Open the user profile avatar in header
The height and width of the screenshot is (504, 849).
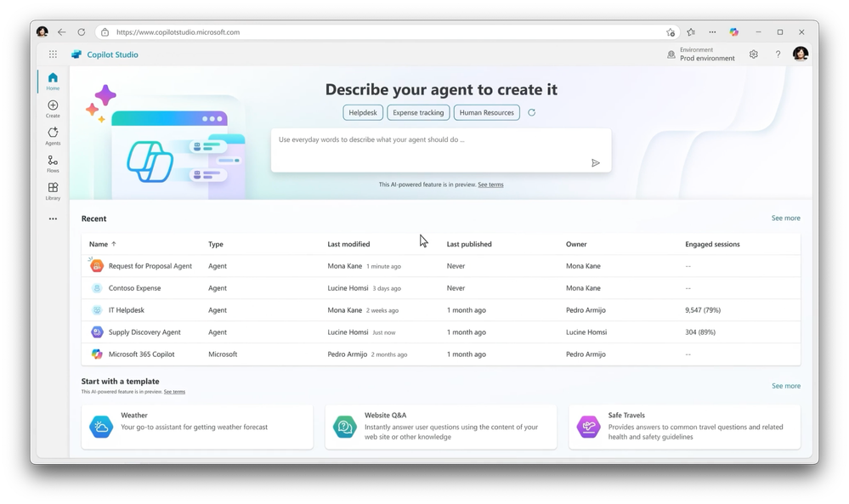click(x=801, y=54)
